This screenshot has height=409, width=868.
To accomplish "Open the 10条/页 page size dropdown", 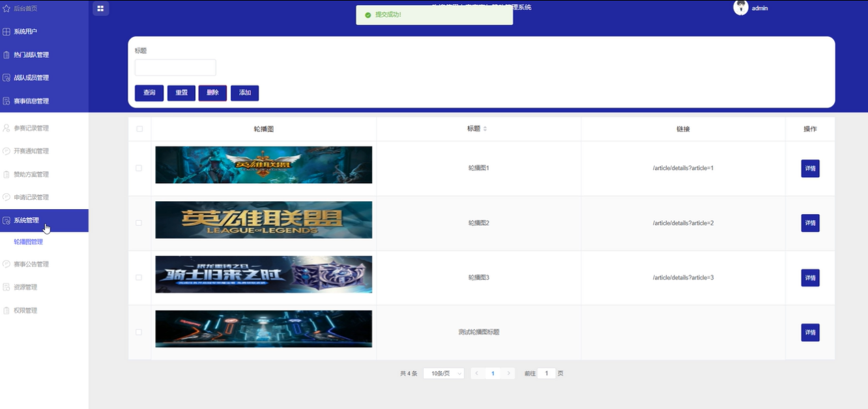I will tap(444, 373).
